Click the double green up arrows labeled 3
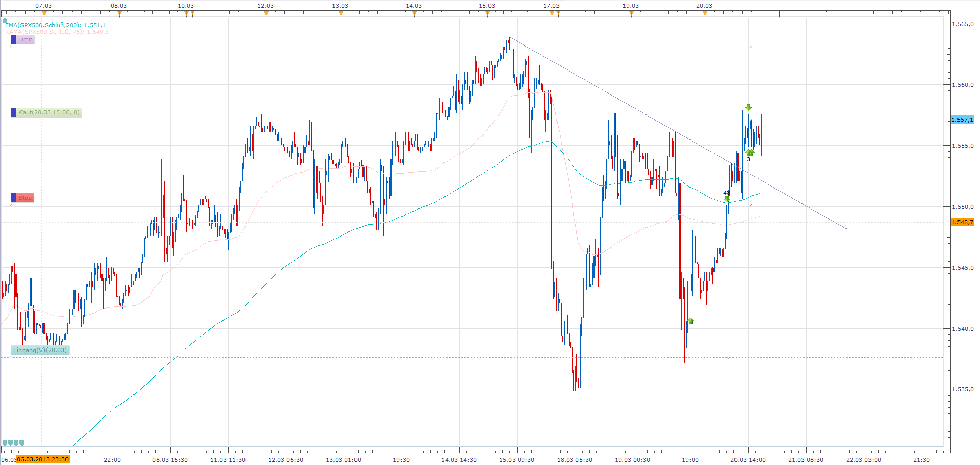Image resolution: width=980 pixels, height=465 pixels. coord(750,153)
